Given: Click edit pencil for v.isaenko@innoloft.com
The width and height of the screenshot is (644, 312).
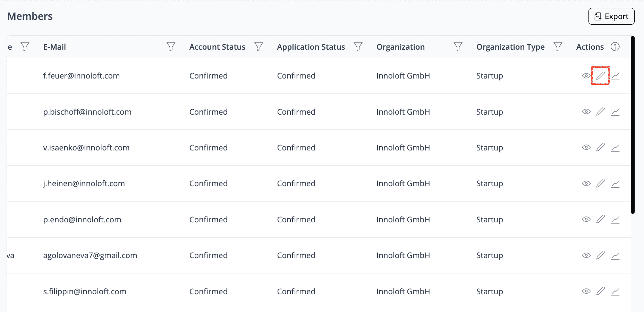Looking at the screenshot, I should pyautogui.click(x=600, y=148).
